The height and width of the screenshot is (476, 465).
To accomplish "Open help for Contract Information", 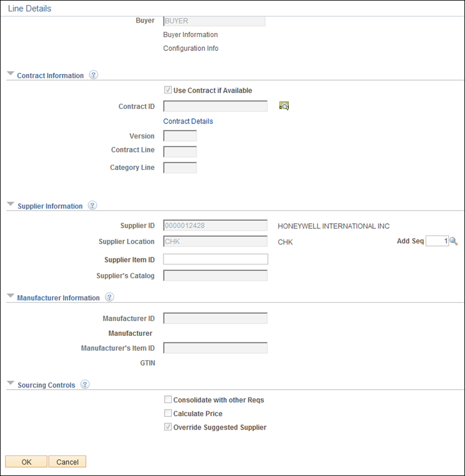I will (93, 75).
